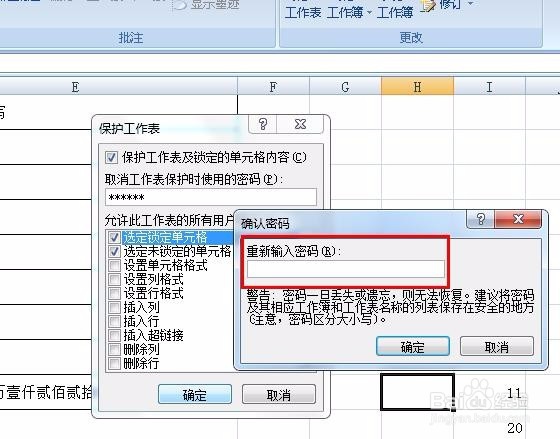Select column G header
560x439 pixels.
coord(345,87)
